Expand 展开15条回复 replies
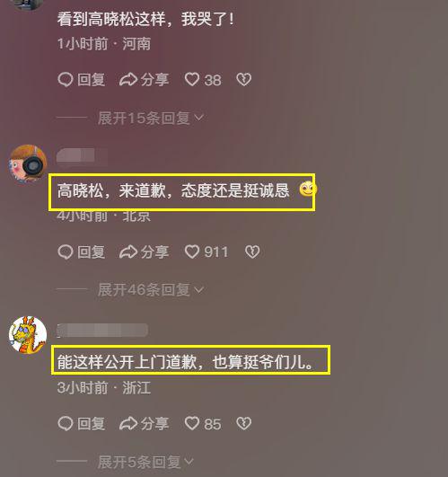The width and height of the screenshot is (448, 477). click(x=151, y=118)
